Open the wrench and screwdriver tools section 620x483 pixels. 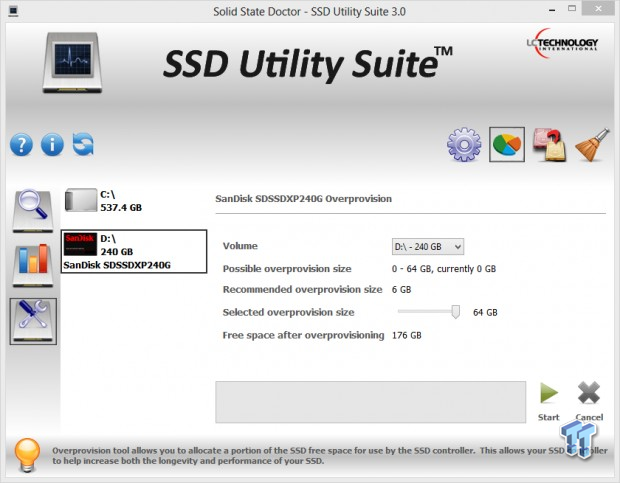33,321
